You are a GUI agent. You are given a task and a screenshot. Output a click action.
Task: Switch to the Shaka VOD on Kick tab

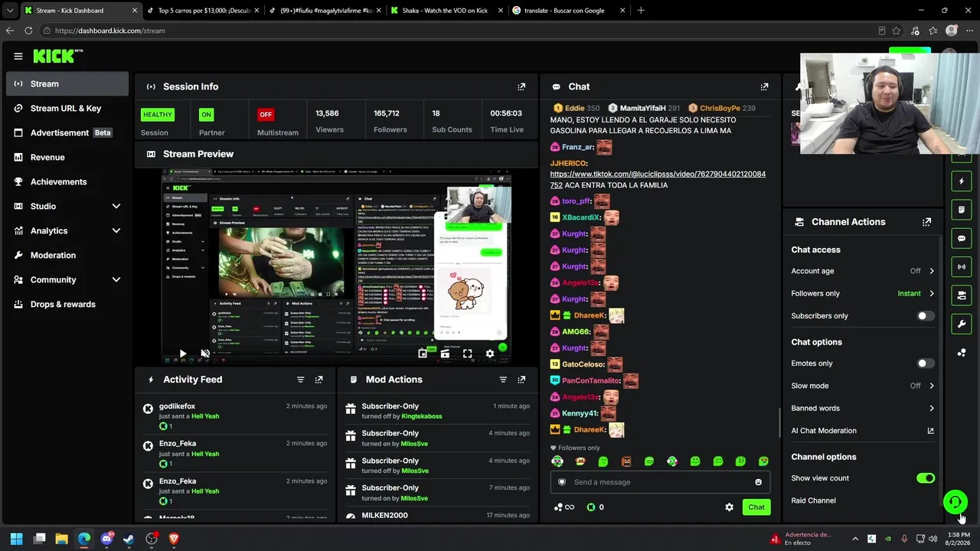(x=444, y=11)
